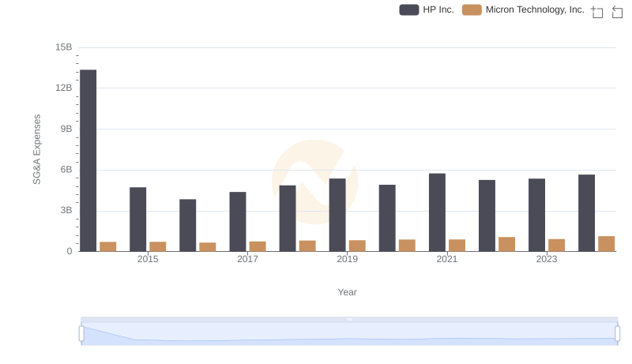The image size is (632, 364).
Task: Toggle Micron Technology, Inc. legend series
Action: [523, 9]
